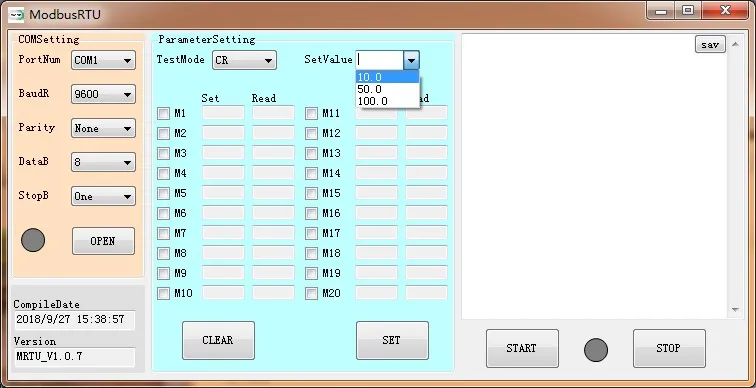Enable the M14 checkbox
Viewport: 756px width, 388px height.
(x=311, y=174)
